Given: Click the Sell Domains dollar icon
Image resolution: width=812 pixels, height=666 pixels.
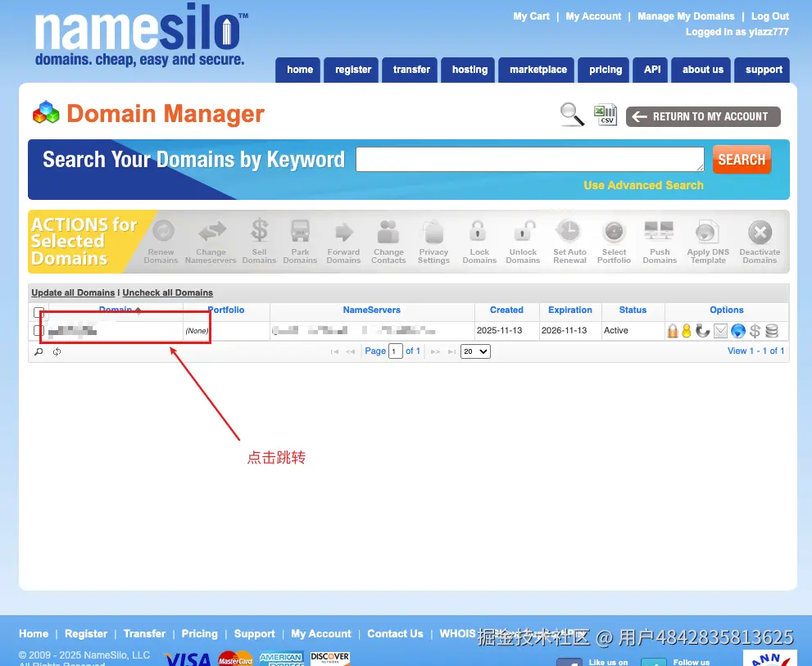Looking at the screenshot, I should [x=260, y=230].
